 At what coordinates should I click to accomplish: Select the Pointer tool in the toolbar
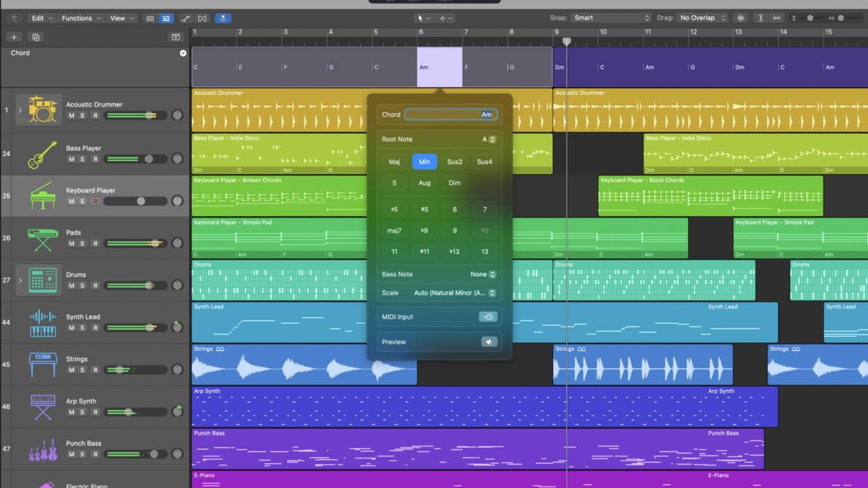point(419,17)
